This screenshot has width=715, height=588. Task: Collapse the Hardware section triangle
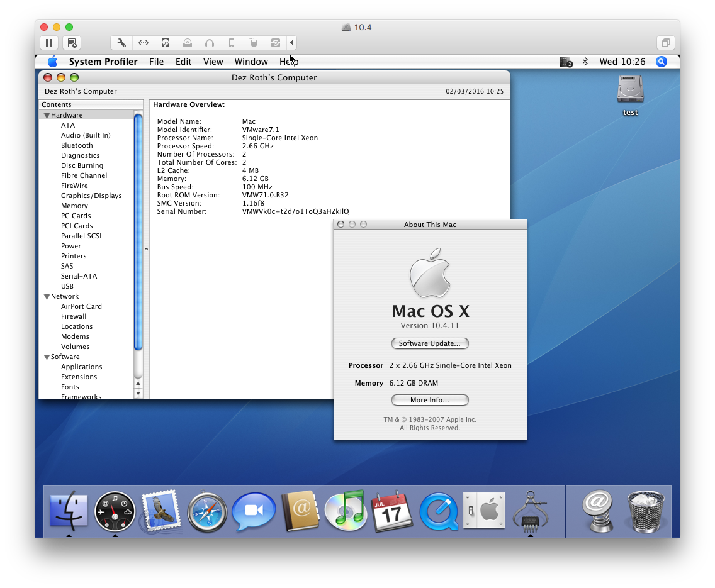47,116
